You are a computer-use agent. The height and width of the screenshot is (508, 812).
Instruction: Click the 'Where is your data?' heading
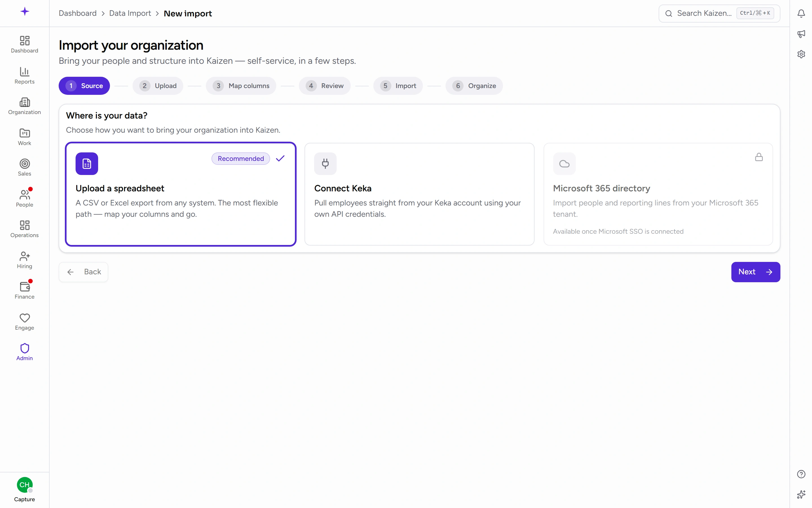107,116
